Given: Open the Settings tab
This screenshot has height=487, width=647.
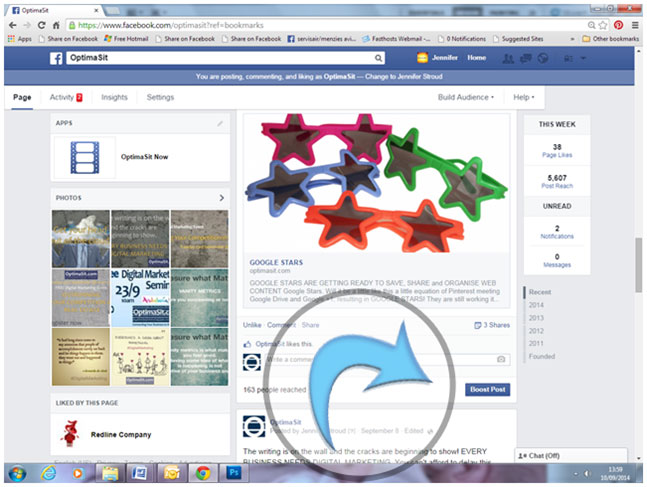Looking at the screenshot, I should [x=160, y=97].
